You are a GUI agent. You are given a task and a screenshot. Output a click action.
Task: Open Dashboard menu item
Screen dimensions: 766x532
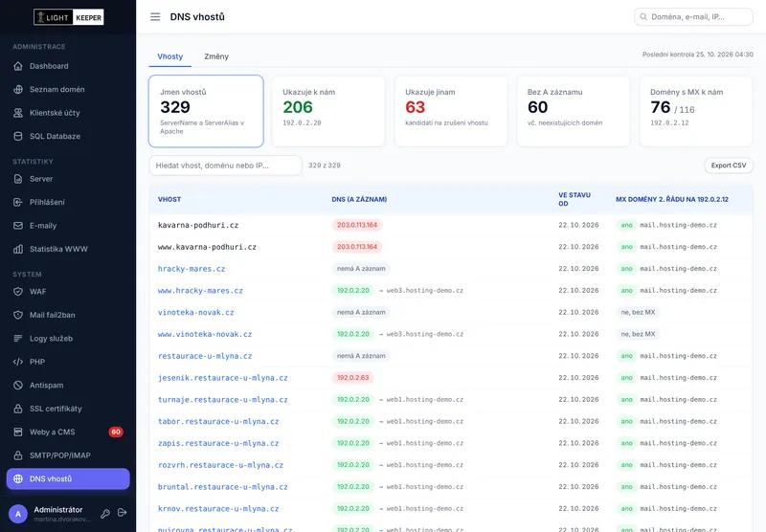(x=68, y=66)
